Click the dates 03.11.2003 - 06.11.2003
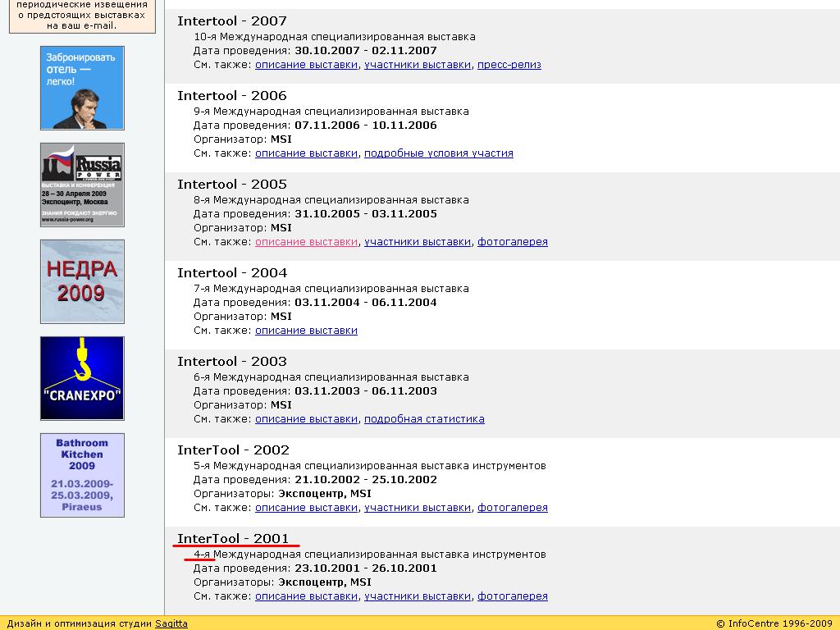 point(366,391)
